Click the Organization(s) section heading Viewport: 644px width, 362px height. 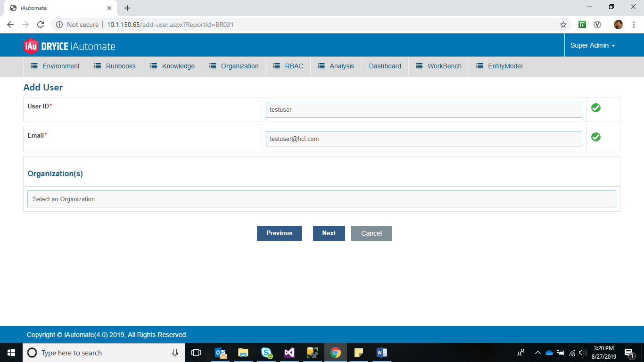point(55,173)
